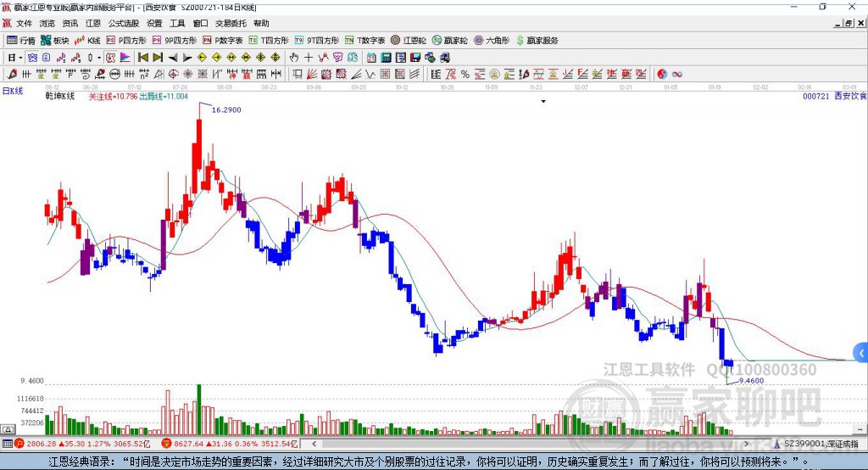Open the 六角形 hexagon tool
868x470 pixels.
492,41
